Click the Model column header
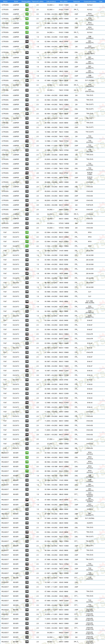This screenshot has width=105, height=644. click(16, 1)
